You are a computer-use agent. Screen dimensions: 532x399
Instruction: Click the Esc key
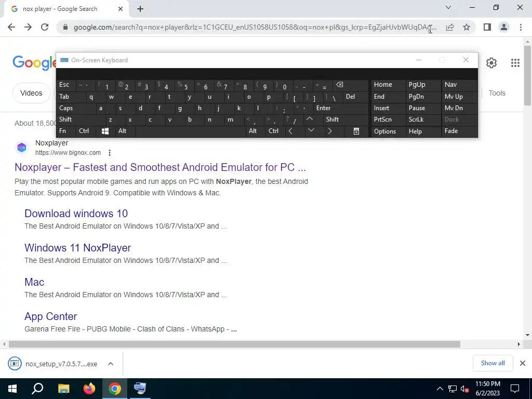tap(66, 85)
